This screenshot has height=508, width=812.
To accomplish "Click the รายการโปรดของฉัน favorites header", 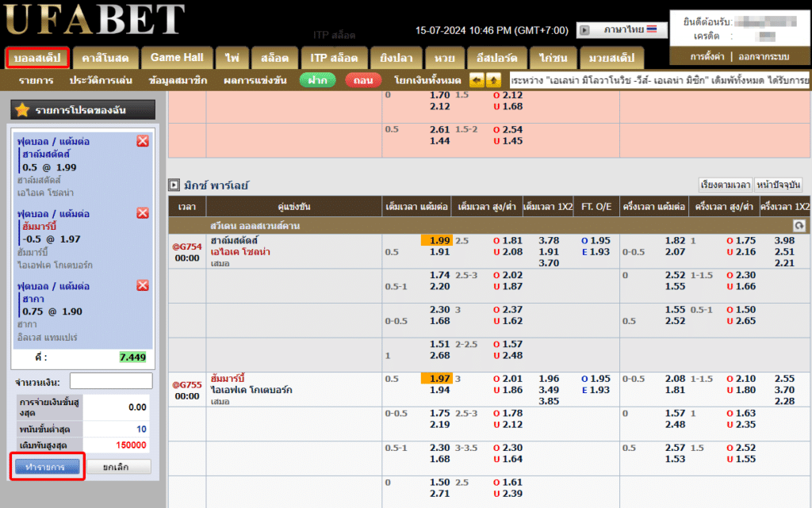I will [82, 109].
